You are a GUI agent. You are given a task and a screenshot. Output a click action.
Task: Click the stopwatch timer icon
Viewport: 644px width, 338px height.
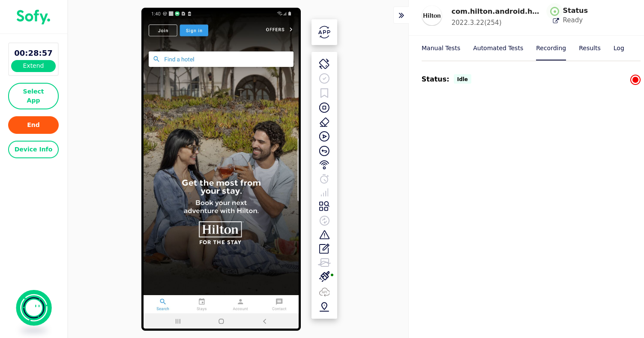point(324,179)
